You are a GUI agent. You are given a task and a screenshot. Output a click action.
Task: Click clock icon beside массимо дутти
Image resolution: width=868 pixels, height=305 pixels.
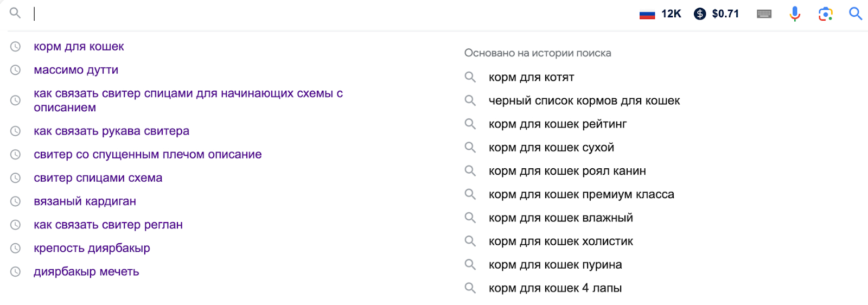[x=16, y=70]
